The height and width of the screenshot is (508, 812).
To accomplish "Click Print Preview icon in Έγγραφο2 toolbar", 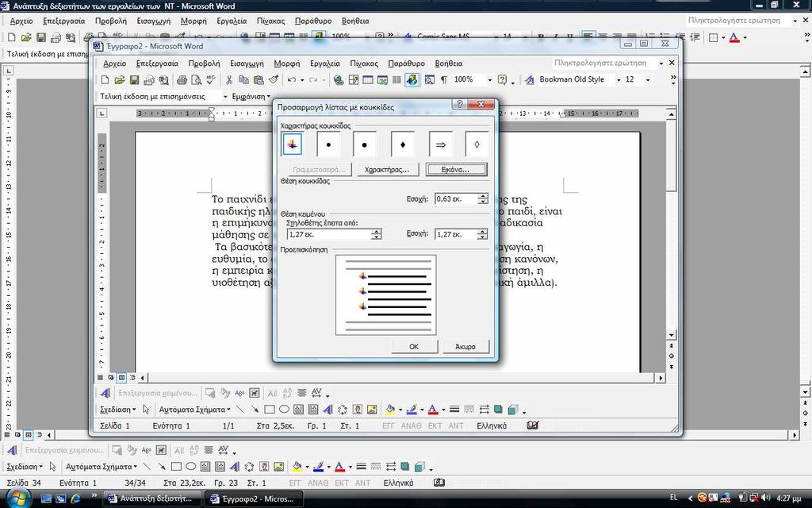I will (197, 80).
